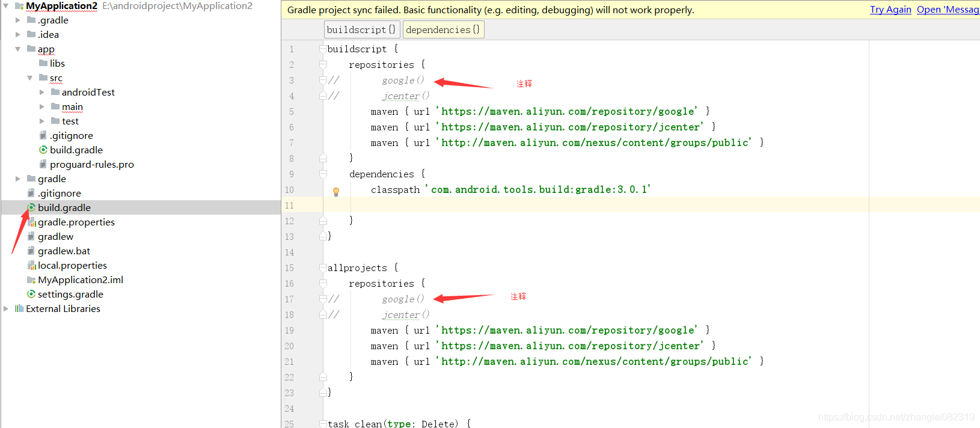Click the nexus public URL on line 21
980x428 pixels.
click(595, 361)
